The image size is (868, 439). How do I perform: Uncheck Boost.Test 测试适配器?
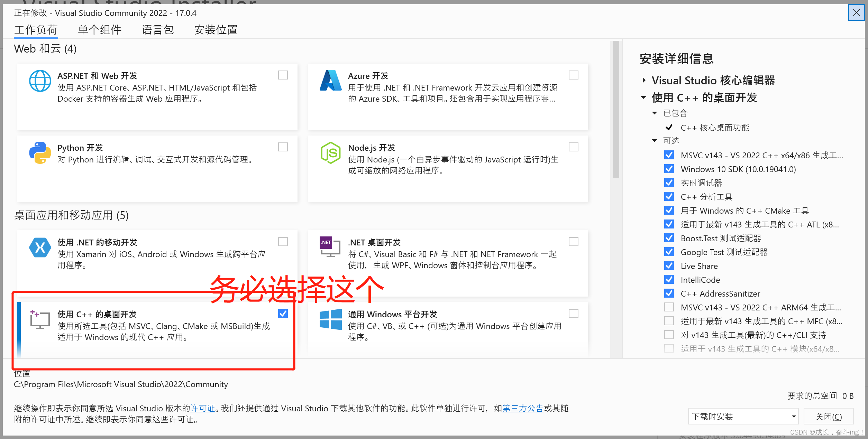coord(669,238)
